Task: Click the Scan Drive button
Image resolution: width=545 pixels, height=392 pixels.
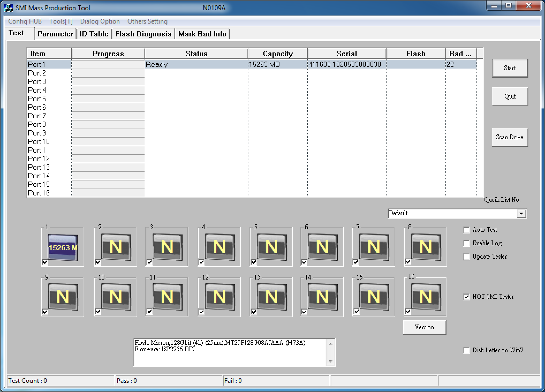Action: coord(510,137)
